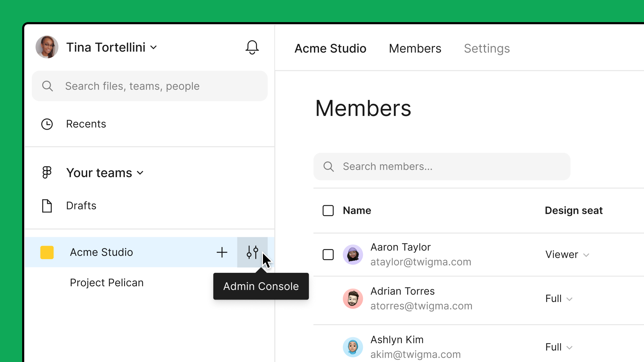Click the search magnifier in the sidebar

48,86
